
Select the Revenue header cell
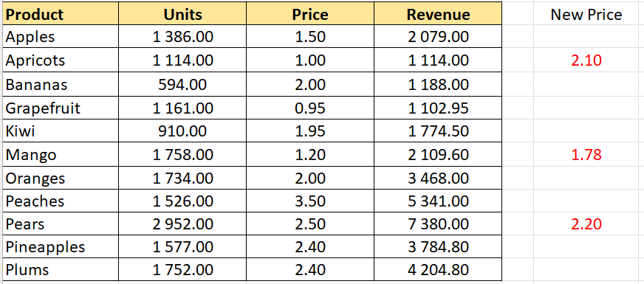pos(438,14)
